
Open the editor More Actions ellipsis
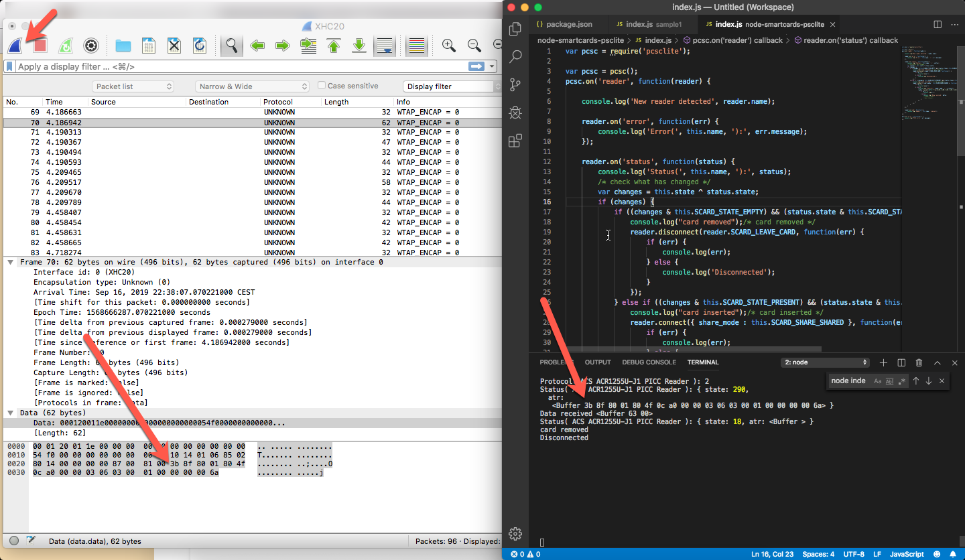(954, 24)
